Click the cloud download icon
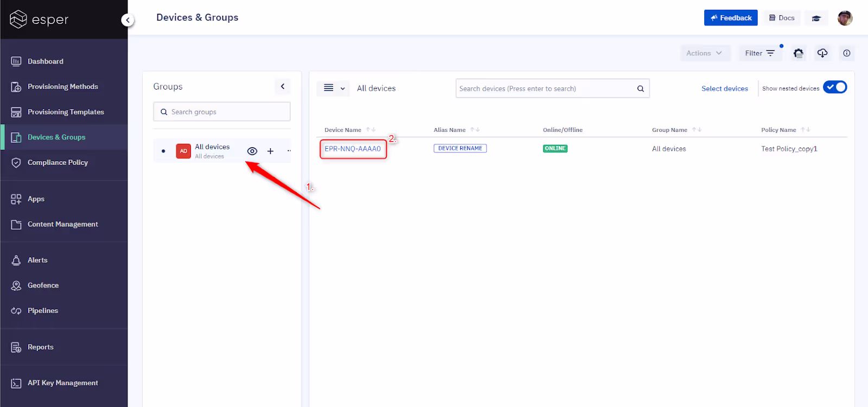 [x=822, y=53]
